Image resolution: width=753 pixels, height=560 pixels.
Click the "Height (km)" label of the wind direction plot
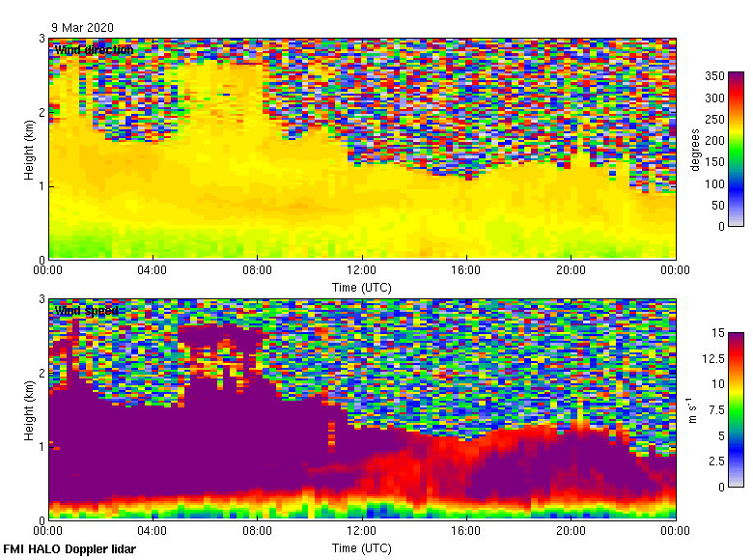[30, 150]
